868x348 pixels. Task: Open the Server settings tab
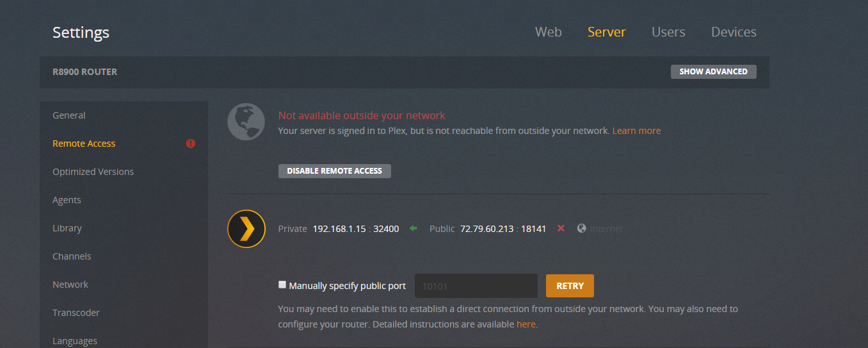[606, 32]
